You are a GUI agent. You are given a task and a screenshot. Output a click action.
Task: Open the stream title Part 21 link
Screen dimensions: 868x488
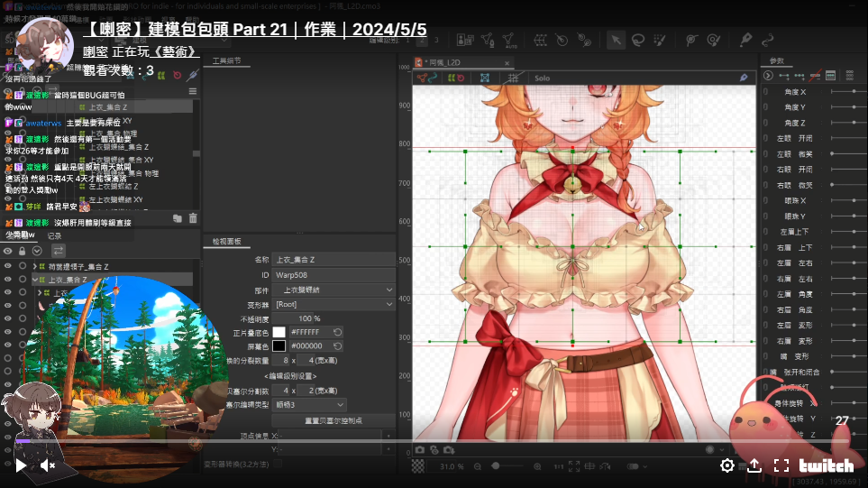(255, 30)
